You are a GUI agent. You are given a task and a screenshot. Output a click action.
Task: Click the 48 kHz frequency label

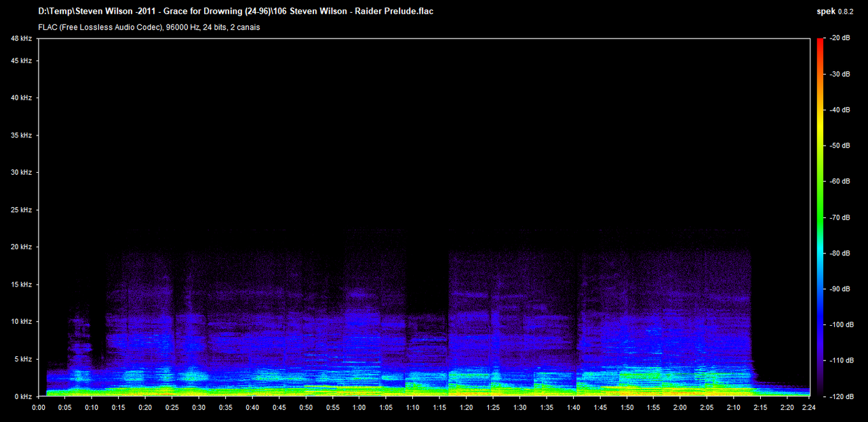pyautogui.click(x=21, y=39)
